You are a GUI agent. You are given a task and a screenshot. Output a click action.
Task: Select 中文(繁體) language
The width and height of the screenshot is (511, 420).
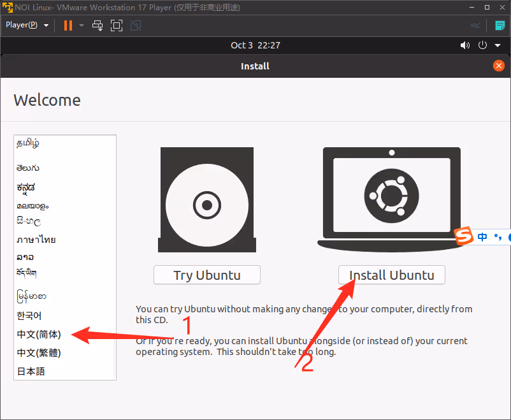tap(39, 353)
